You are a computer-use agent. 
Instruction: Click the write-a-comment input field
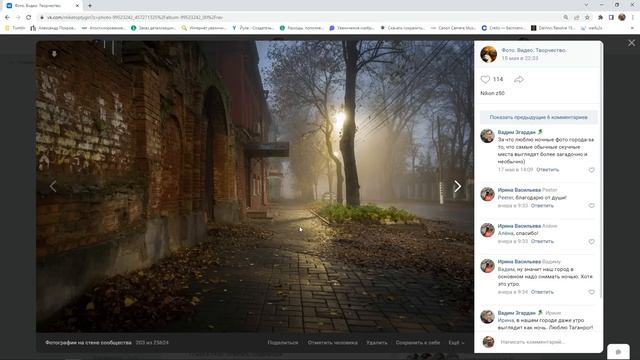547,342
